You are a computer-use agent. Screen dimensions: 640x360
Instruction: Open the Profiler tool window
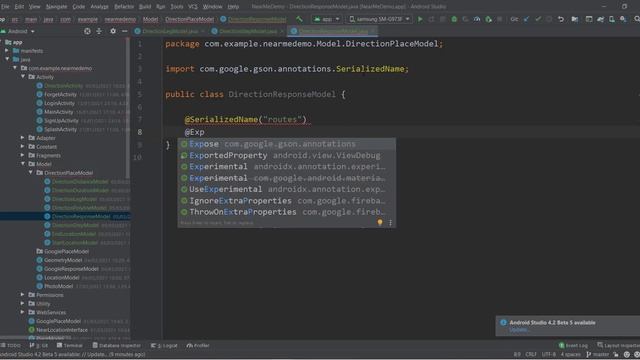pos(198,346)
